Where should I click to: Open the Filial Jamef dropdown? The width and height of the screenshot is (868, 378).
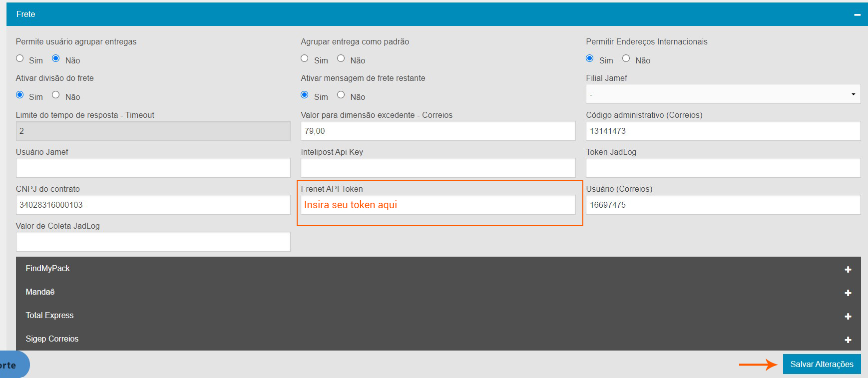[x=723, y=94]
